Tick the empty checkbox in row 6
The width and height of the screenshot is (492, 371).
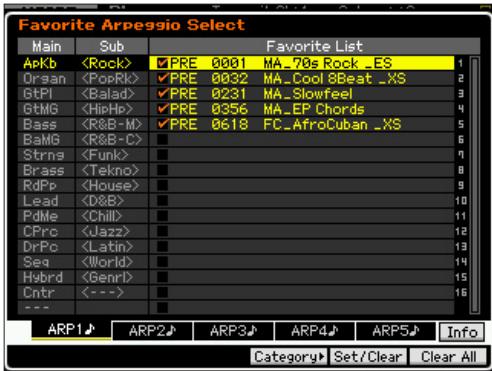(163, 140)
